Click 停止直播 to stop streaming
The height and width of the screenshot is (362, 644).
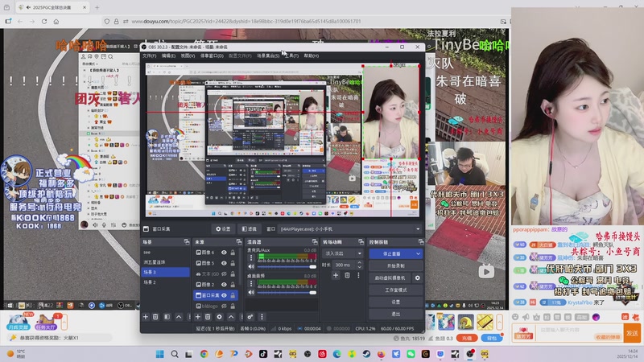(x=391, y=253)
